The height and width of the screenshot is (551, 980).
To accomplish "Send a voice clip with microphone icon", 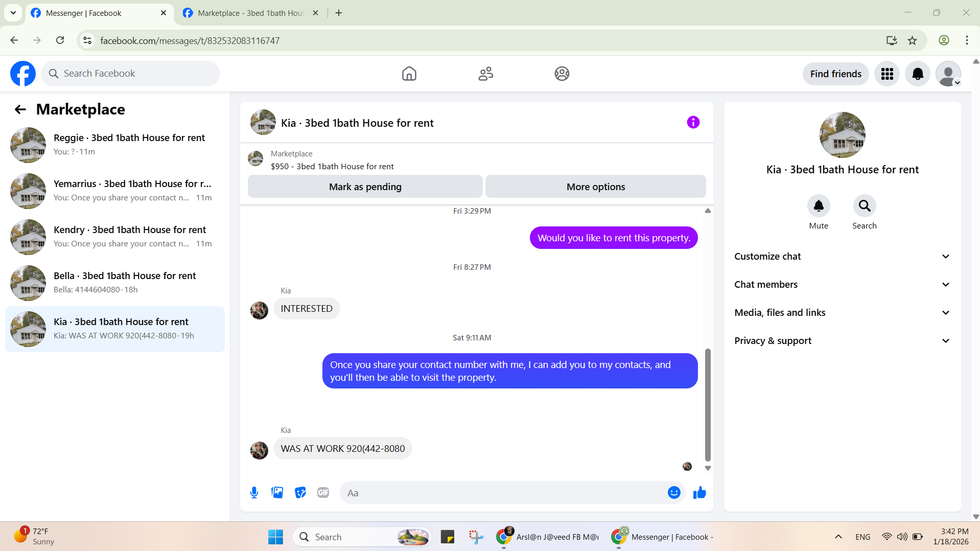I will pos(254,493).
